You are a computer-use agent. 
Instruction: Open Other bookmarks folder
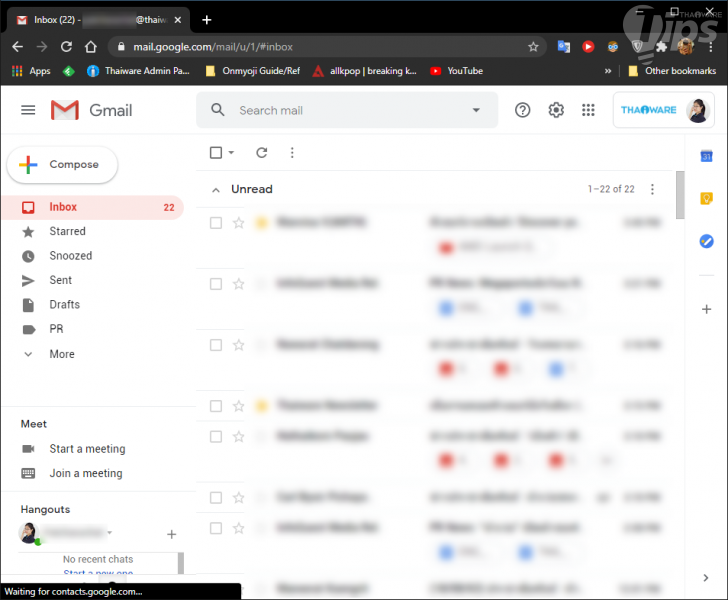pos(672,71)
